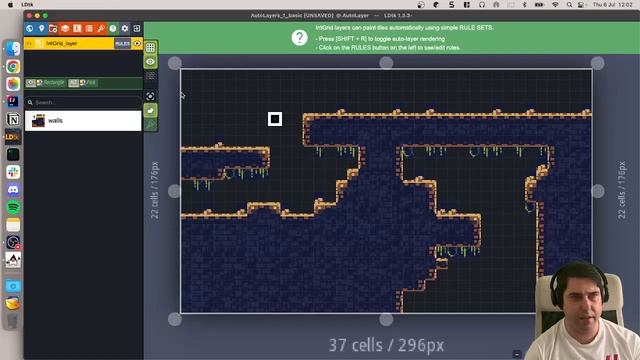Open Slack from the dock
640x360 pixels.
[x=13, y=172]
